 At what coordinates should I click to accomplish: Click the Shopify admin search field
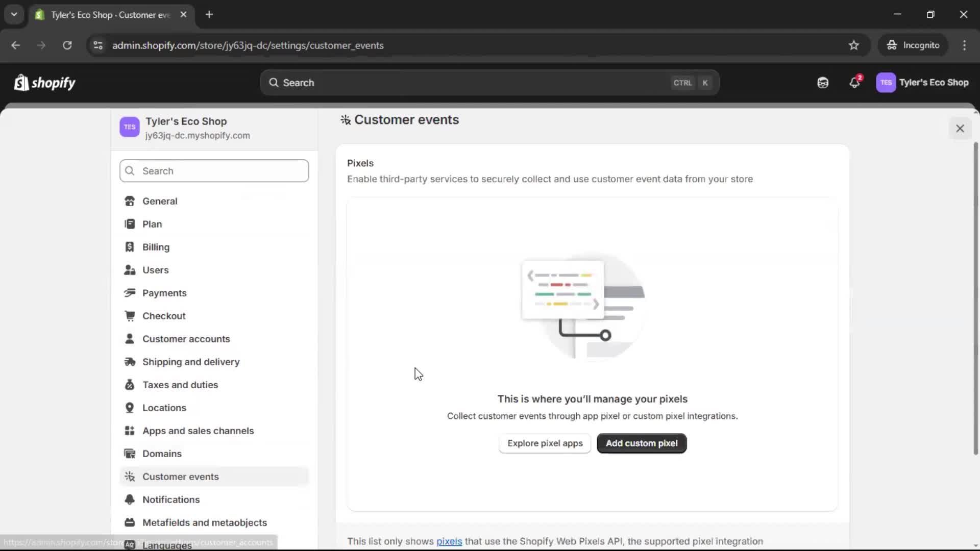coord(489,83)
